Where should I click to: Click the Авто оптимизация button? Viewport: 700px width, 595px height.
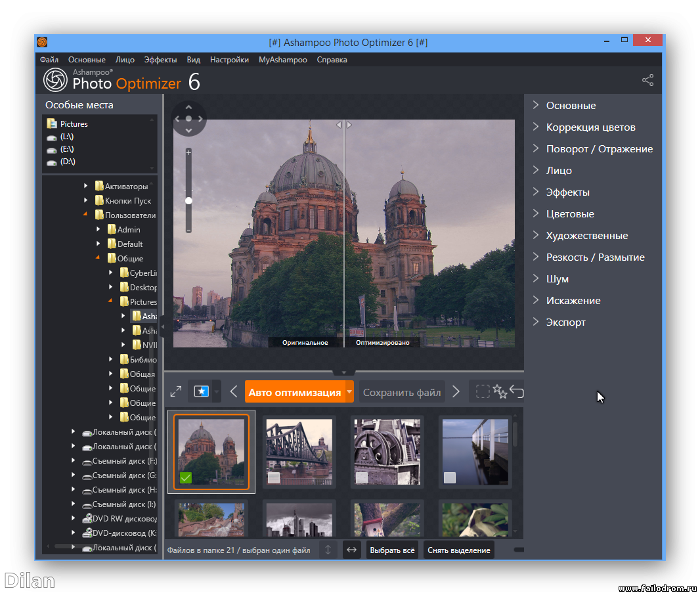(x=295, y=392)
